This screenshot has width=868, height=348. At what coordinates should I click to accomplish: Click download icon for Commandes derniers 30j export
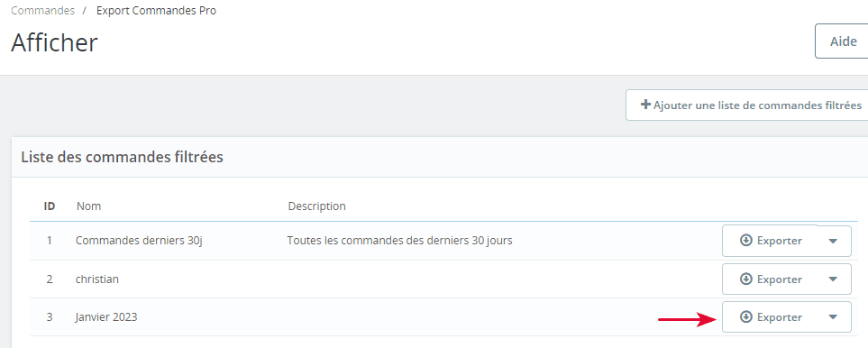746,241
